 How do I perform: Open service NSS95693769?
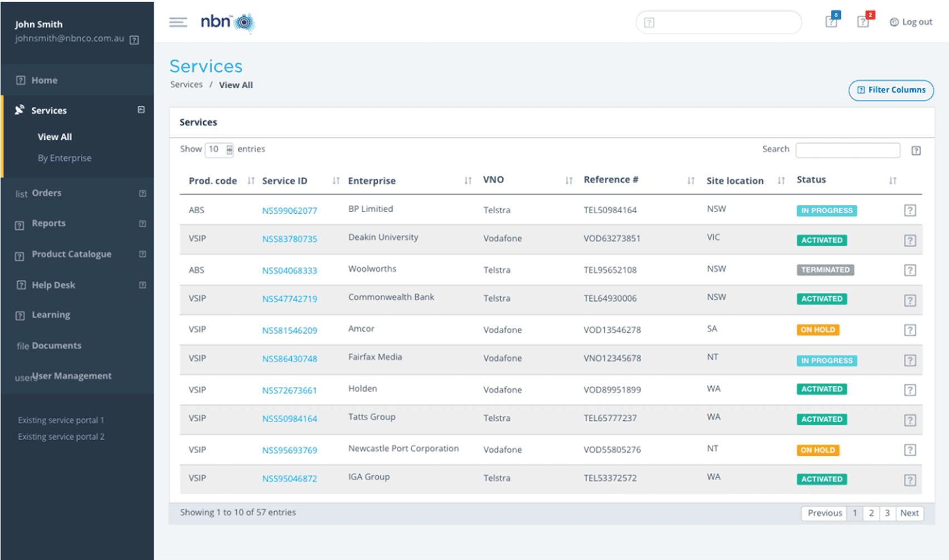[290, 450]
